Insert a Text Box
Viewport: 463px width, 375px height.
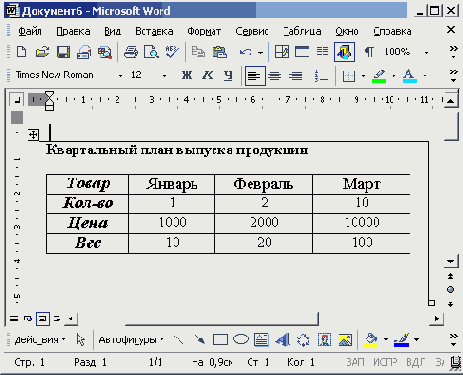coord(261,340)
